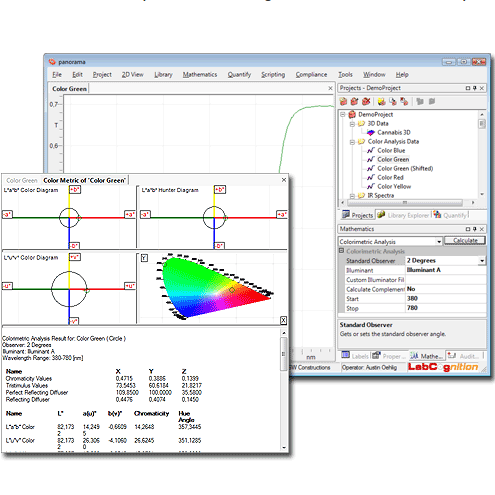Switch to Color Green tab in floating window
The height and width of the screenshot is (495, 495).
22,180
